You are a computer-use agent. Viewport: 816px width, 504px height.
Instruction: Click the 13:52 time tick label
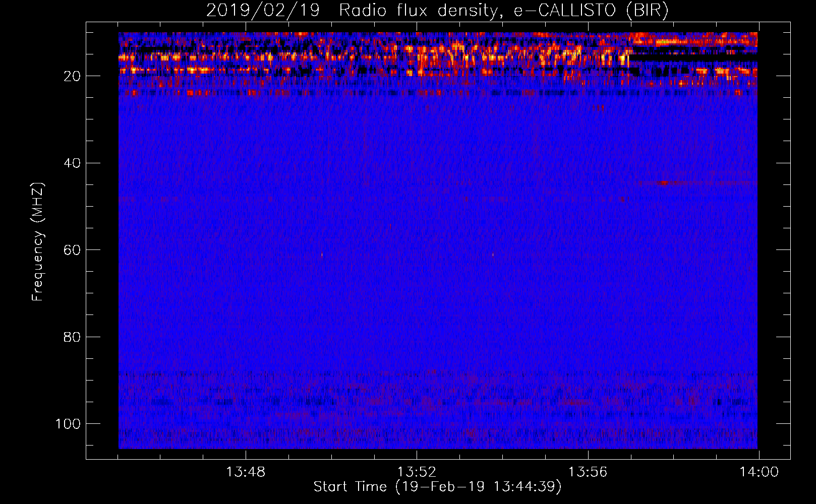tap(417, 472)
